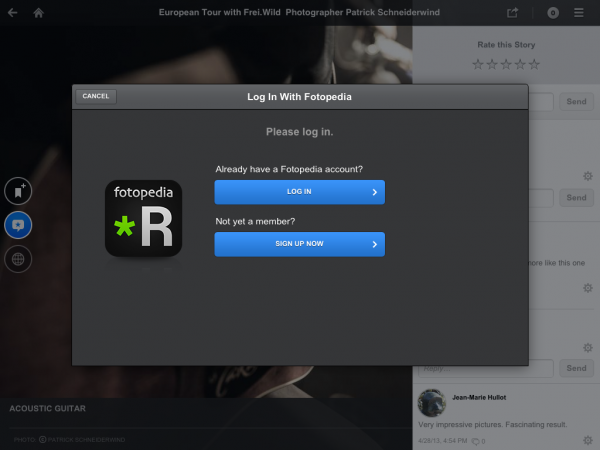Viewport: 600px width, 450px height.
Task: Click the middle Send button
Action: (576, 197)
